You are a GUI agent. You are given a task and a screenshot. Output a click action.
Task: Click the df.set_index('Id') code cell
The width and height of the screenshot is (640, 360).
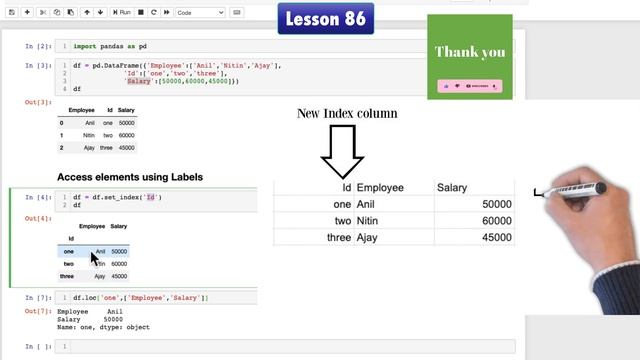point(156,201)
